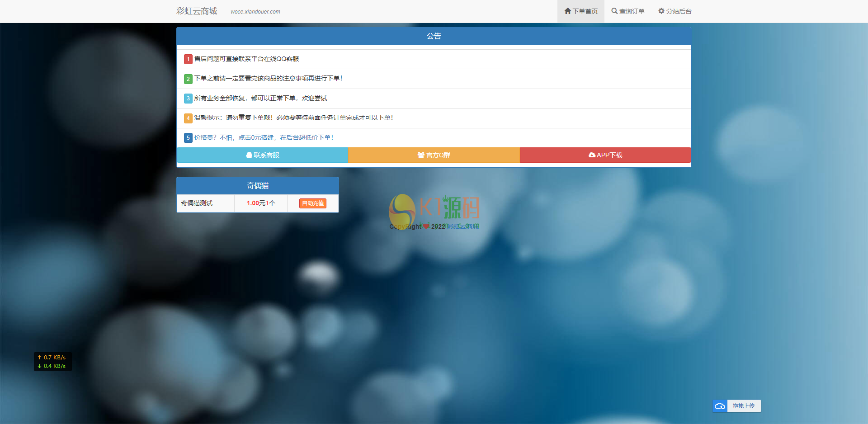Click orange badge number 4
This screenshot has width=868, height=424.
[188, 118]
